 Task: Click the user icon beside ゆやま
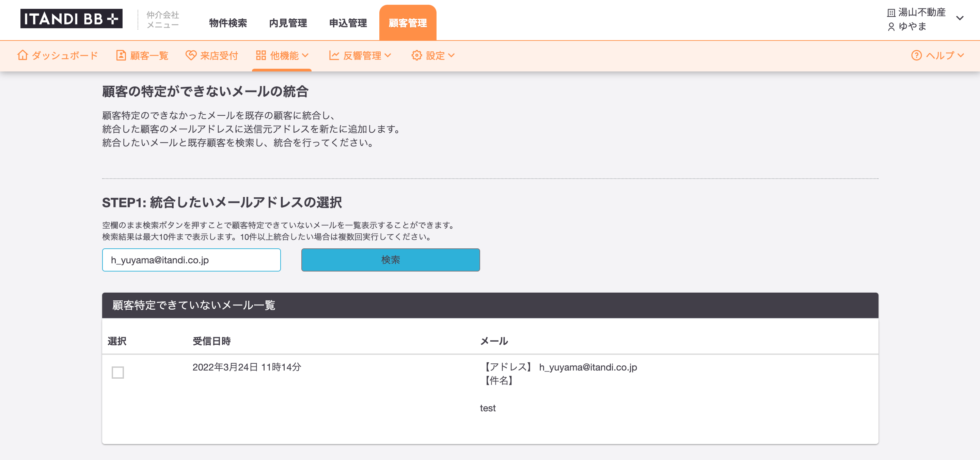point(891,27)
